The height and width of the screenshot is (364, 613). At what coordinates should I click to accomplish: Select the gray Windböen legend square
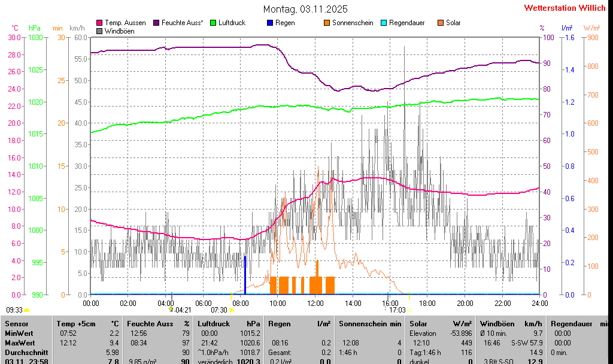(x=99, y=31)
